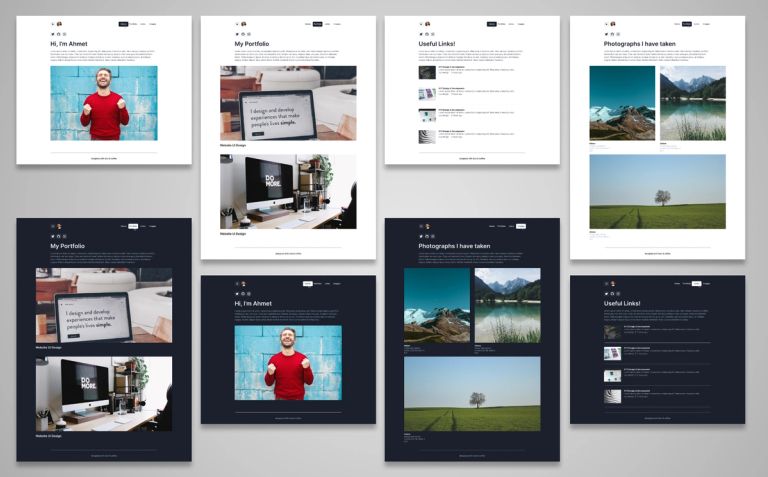Open GitHub icon on dark Useful Links page
Viewport: 768px width, 477px height.
612,294
